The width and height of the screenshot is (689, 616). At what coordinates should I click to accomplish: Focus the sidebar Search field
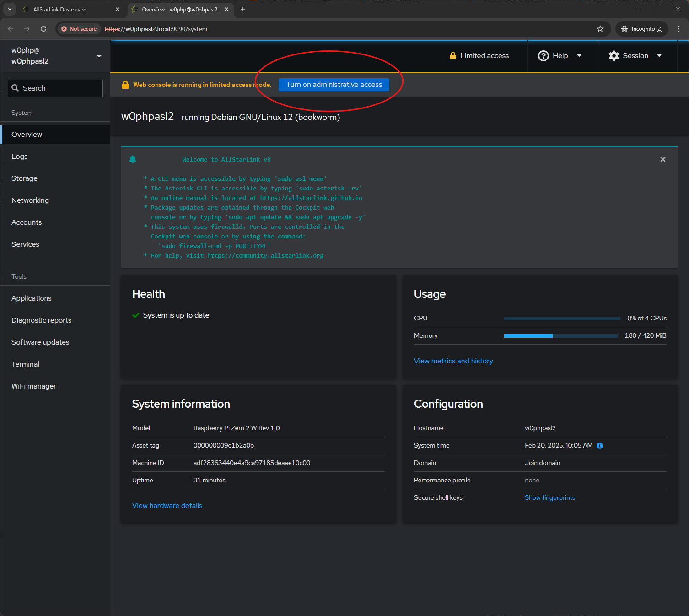55,88
